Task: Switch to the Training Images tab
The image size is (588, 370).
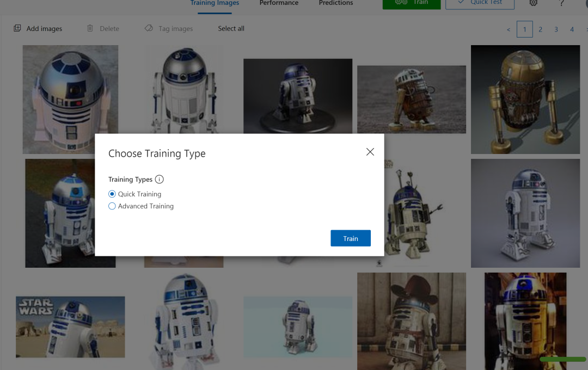Action: coord(215,3)
